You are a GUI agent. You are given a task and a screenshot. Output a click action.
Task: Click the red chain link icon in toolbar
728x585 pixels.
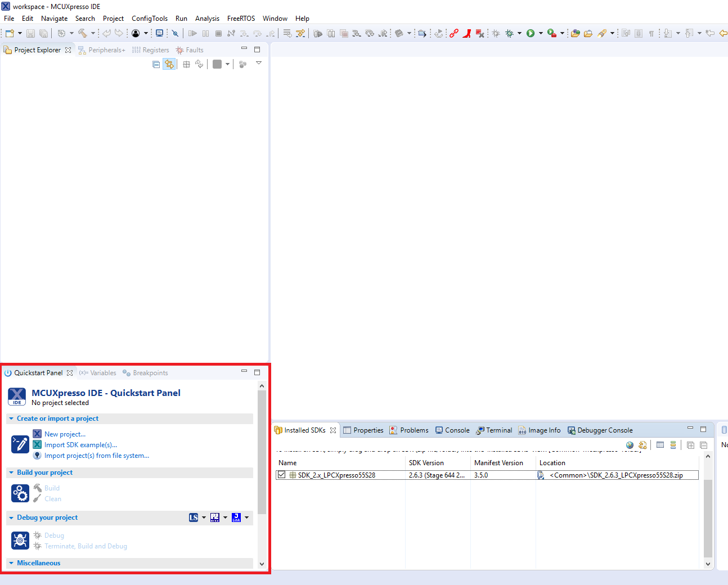point(454,33)
